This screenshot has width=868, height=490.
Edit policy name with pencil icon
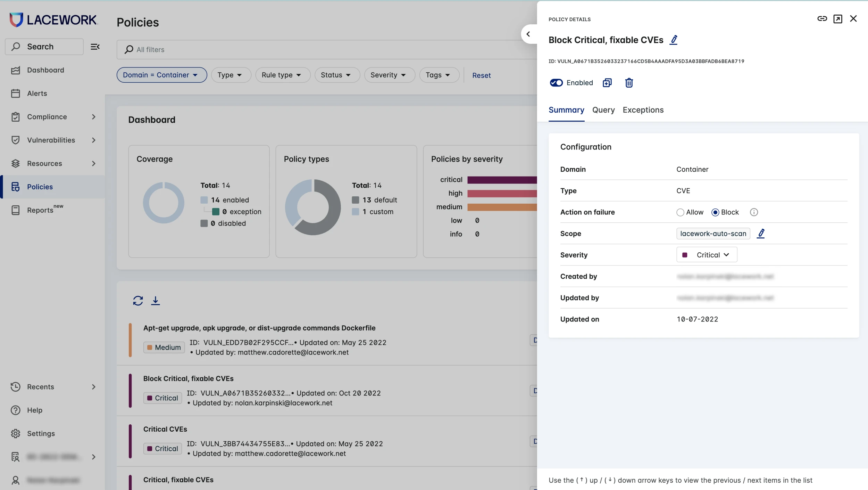pyautogui.click(x=674, y=40)
